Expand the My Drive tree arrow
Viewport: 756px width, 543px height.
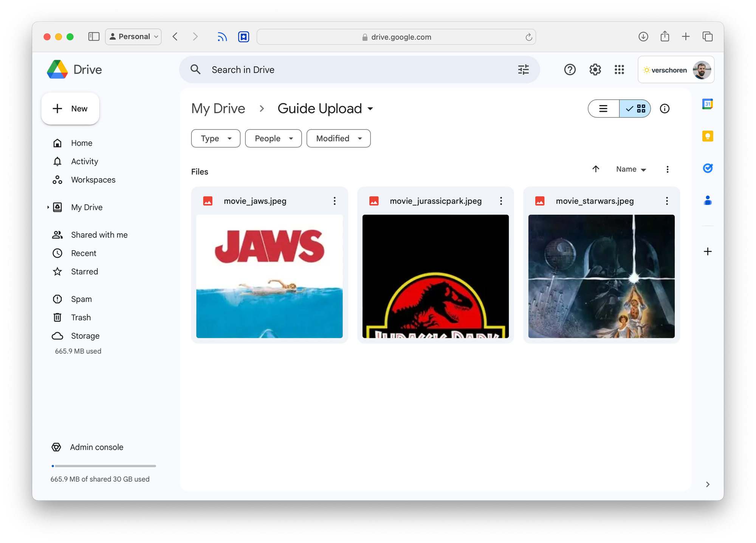click(48, 207)
